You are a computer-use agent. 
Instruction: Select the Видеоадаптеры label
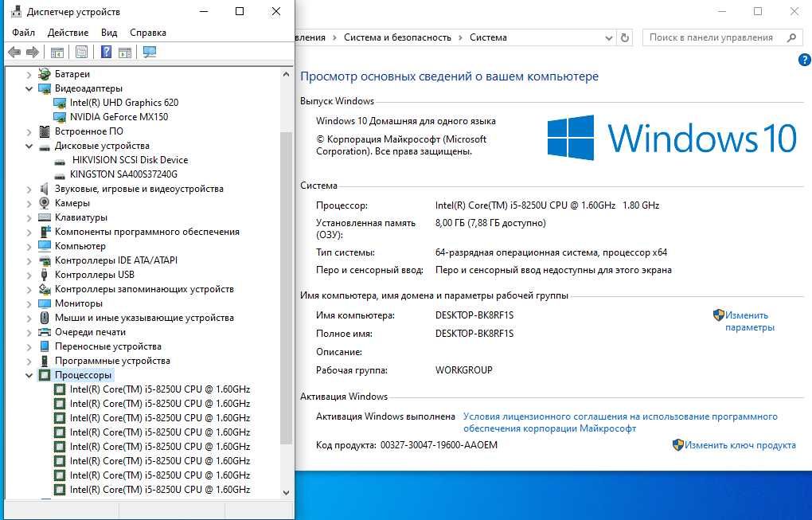(x=88, y=88)
